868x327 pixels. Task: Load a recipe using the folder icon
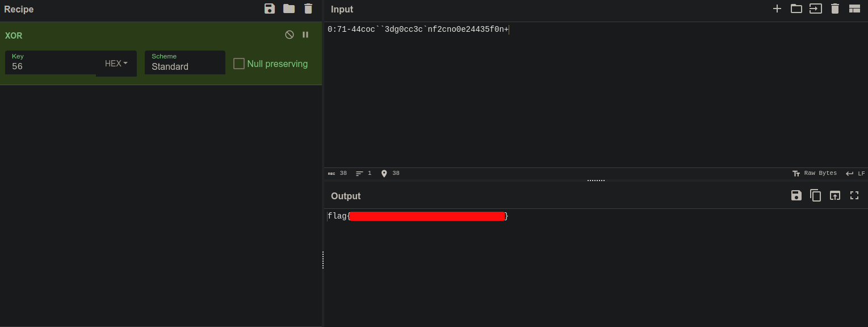point(289,9)
